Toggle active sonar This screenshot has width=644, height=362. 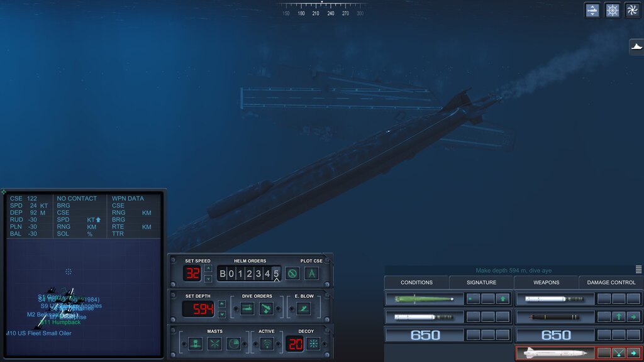[x=267, y=344]
